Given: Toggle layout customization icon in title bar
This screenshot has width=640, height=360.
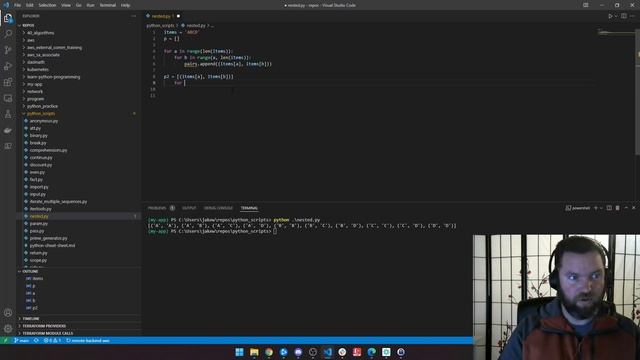Looking at the screenshot, I should click(x=586, y=5).
